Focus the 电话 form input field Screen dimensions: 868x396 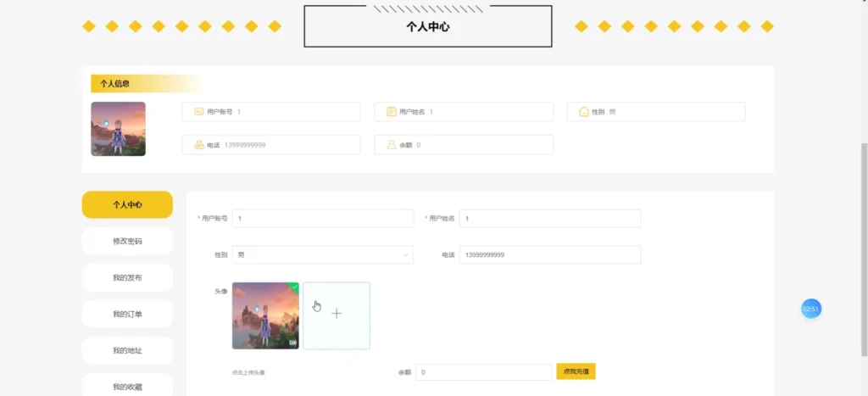(550, 254)
